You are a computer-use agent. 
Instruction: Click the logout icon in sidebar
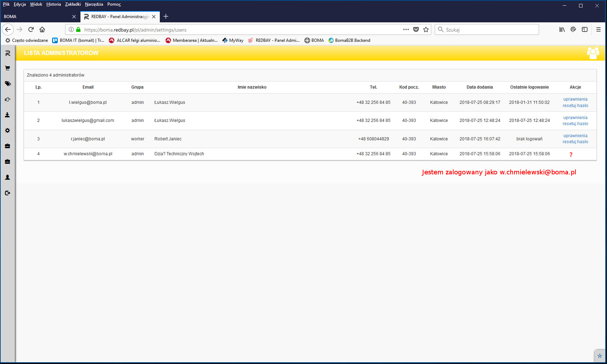[7, 193]
